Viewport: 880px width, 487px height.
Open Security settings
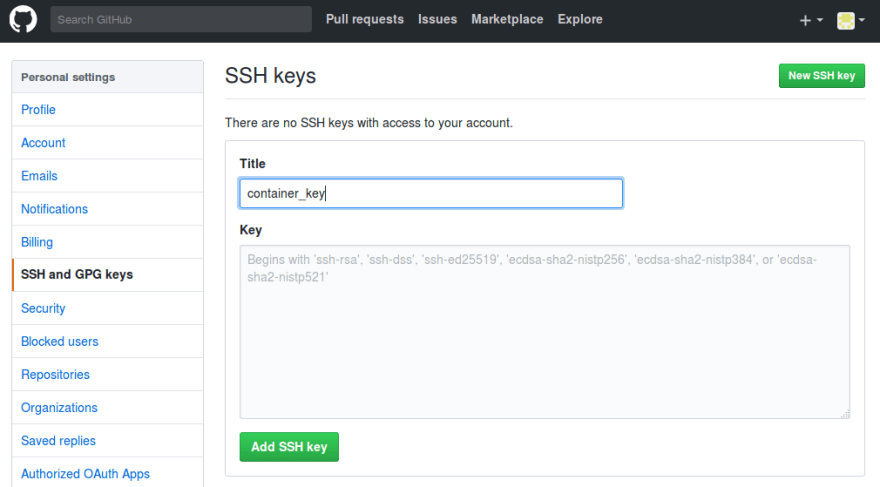pyautogui.click(x=108, y=308)
